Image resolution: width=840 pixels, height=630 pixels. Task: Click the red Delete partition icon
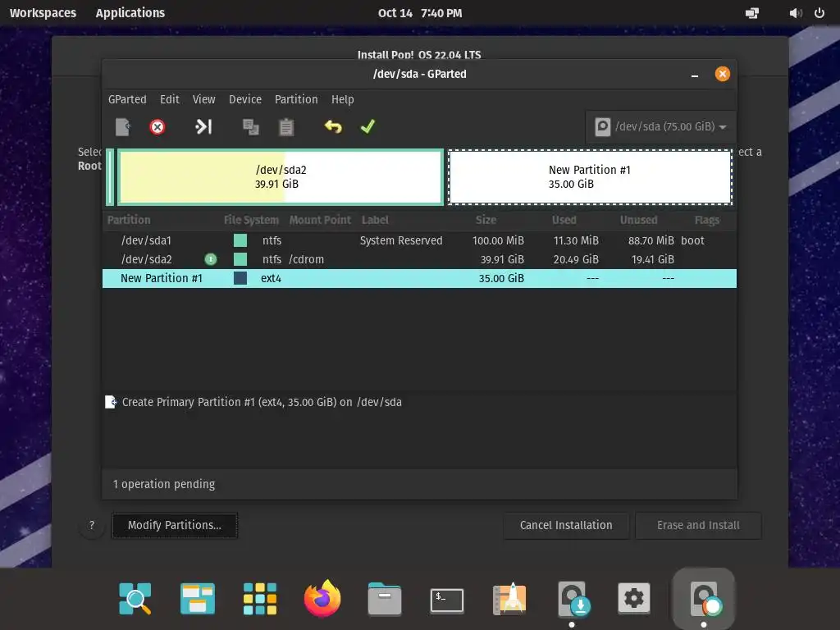pyautogui.click(x=157, y=127)
